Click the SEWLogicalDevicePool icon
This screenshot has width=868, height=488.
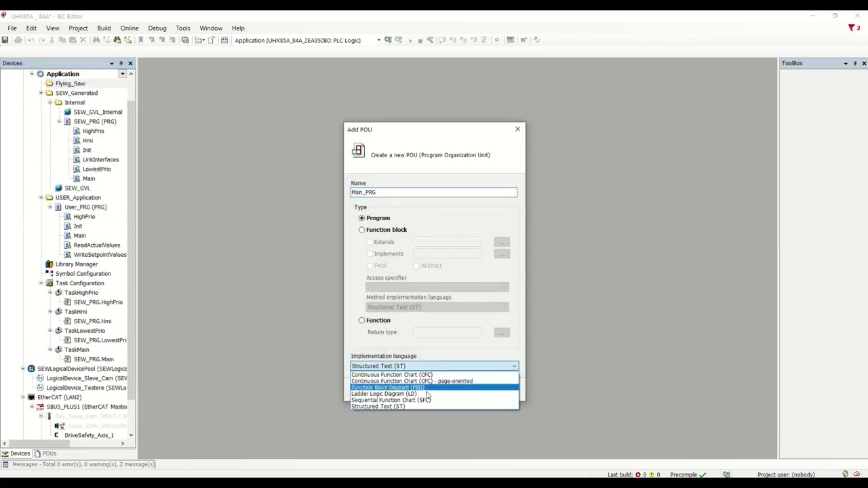pyautogui.click(x=31, y=369)
